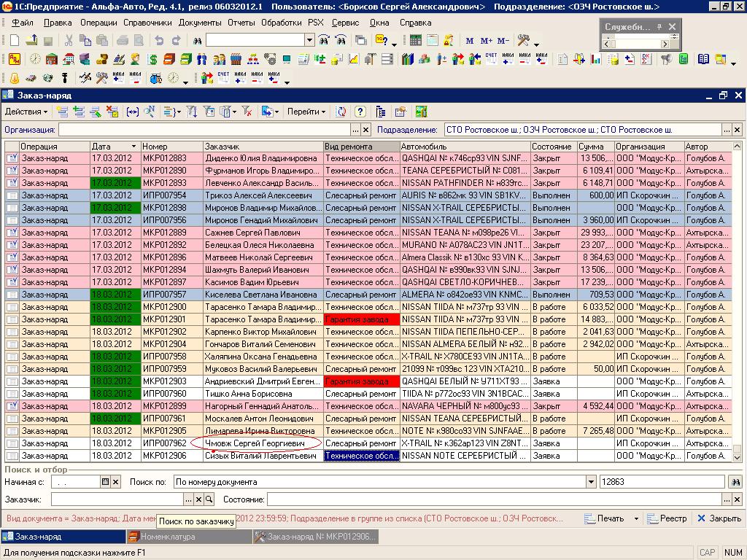The height and width of the screenshot is (560, 747).
Task: Click the search by number magnifier icon
Action: (150, 112)
